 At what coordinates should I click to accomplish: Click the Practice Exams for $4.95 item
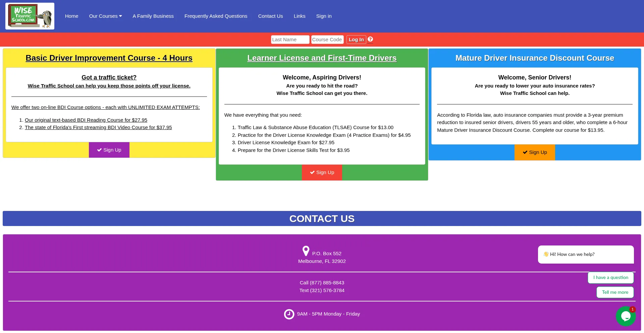point(324,135)
